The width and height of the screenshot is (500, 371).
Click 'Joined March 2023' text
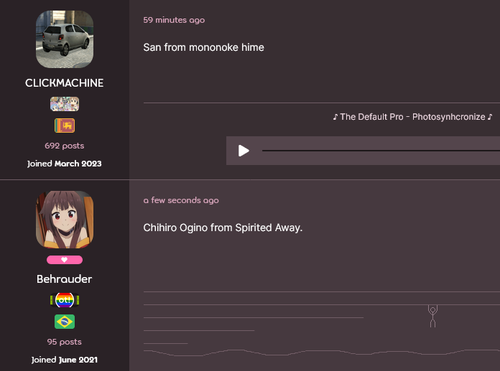64,164
